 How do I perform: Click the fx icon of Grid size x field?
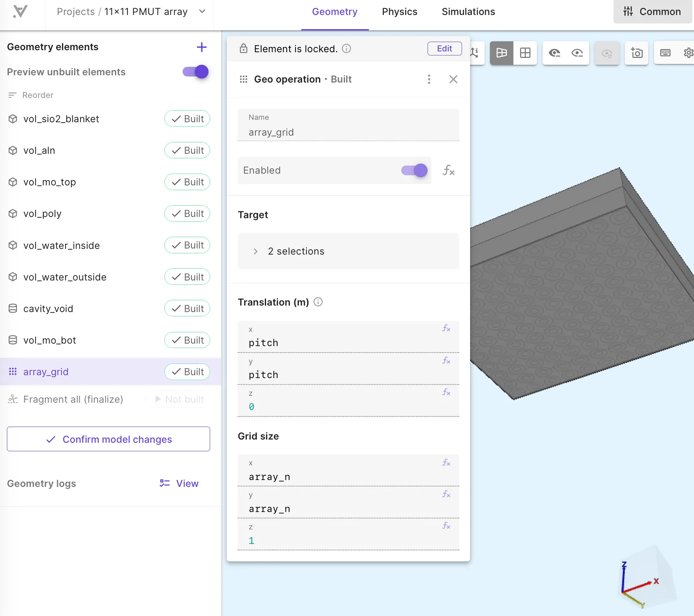click(446, 462)
